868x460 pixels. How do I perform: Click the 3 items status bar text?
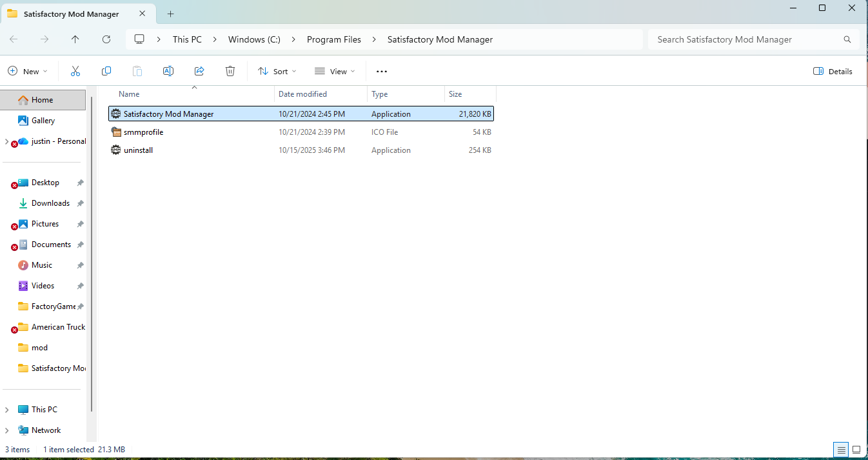17,450
